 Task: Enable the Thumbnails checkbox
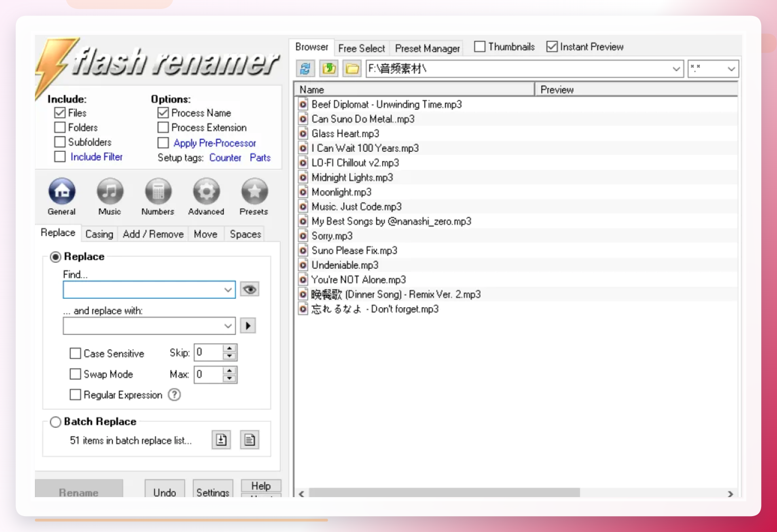pos(480,47)
